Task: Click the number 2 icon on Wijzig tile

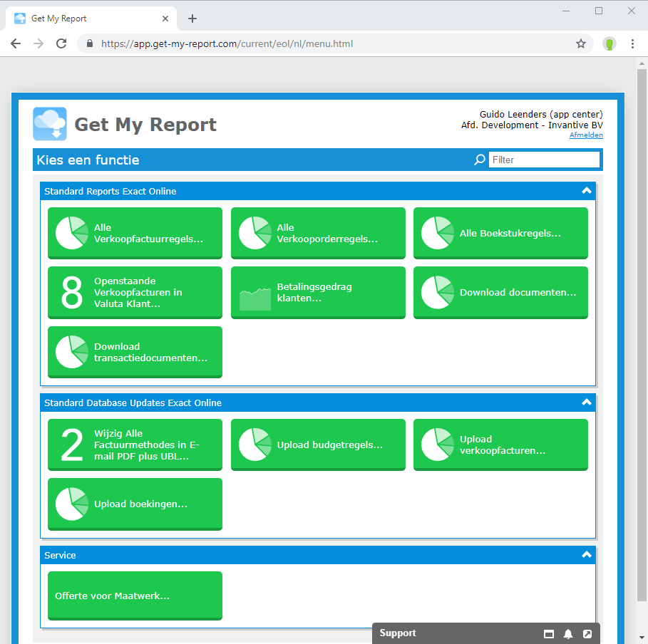Action: (72, 445)
